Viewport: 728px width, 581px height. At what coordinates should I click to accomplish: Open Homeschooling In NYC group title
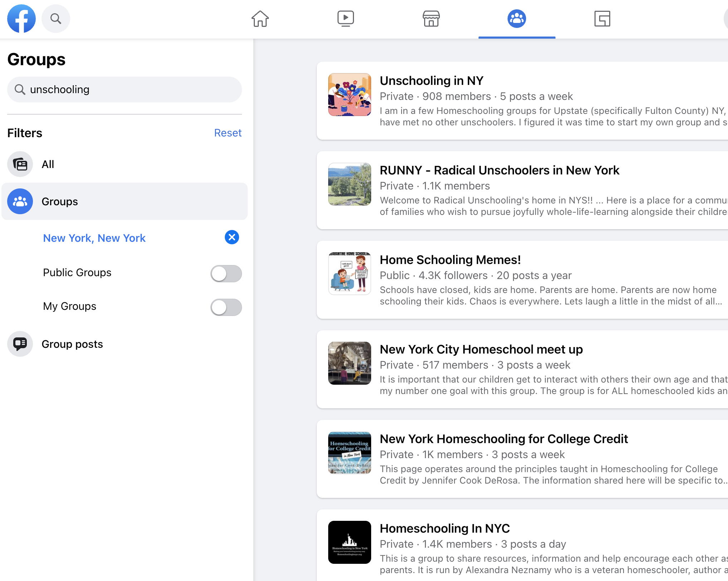click(445, 528)
